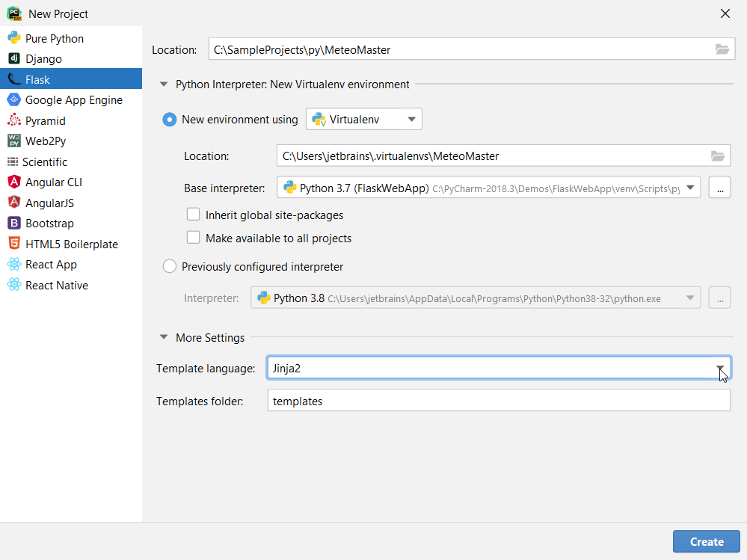Choose the Angular CLI project icon
Viewport: 747px width, 560px height.
[13, 182]
